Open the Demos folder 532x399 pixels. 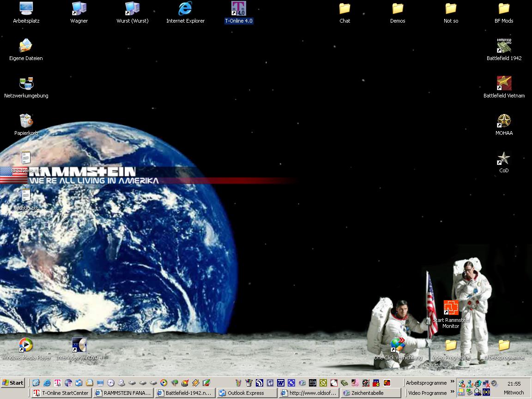[398, 12]
